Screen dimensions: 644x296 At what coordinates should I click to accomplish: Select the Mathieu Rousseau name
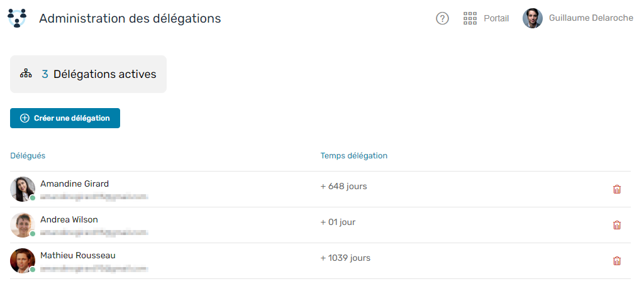point(77,255)
